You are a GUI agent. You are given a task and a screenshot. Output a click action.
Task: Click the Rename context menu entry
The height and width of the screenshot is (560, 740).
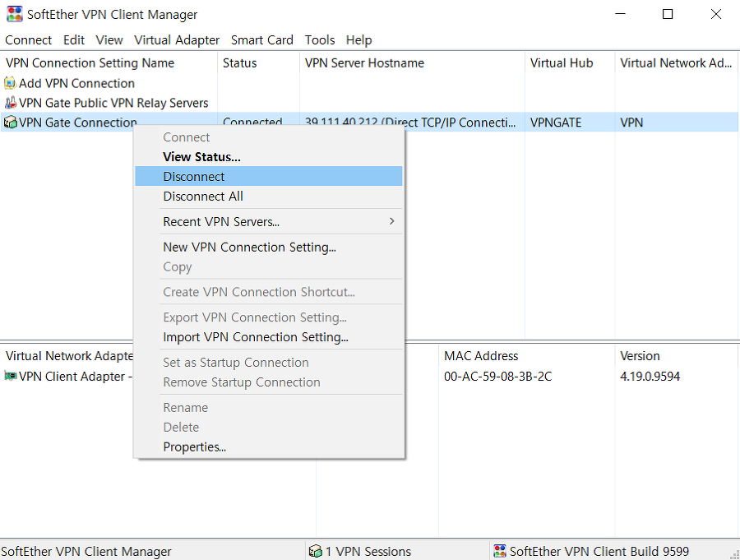[x=269, y=407]
